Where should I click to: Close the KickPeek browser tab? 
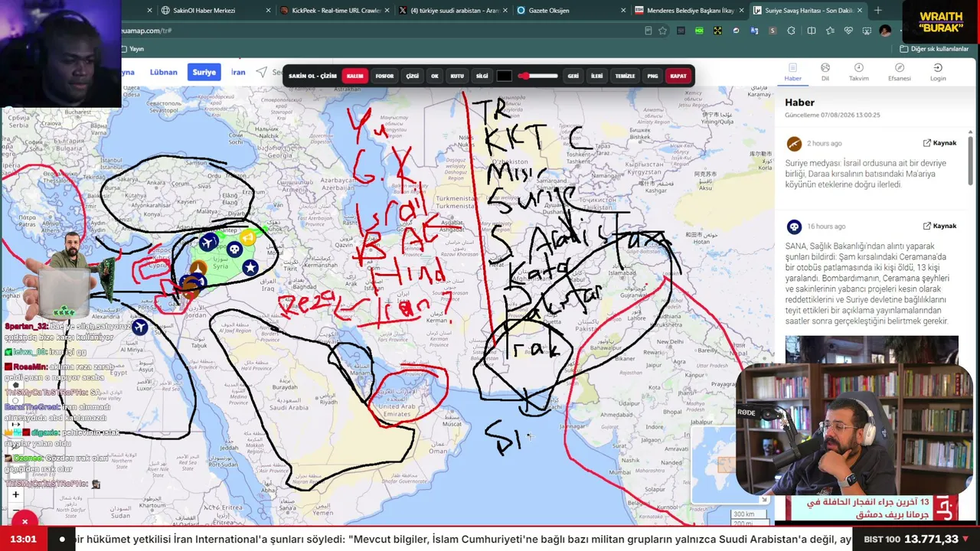(x=386, y=11)
